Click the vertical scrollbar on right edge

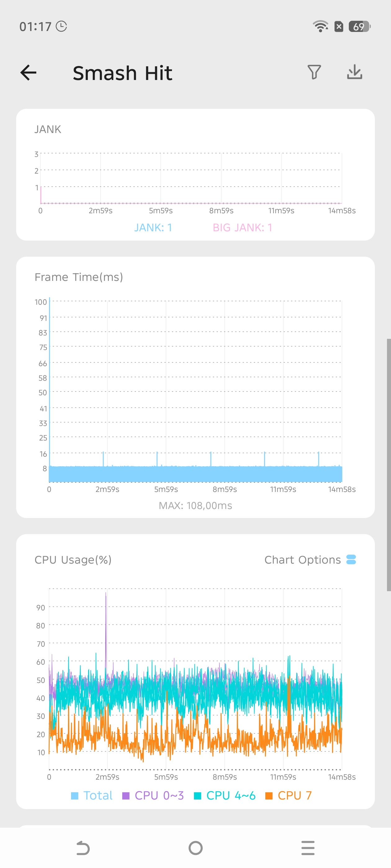(x=389, y=465)
